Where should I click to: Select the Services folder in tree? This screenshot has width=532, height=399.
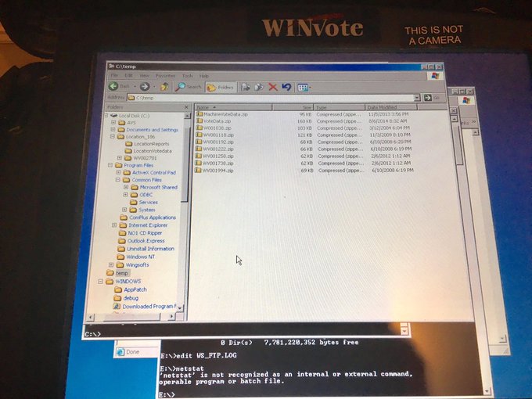point(144,202)
